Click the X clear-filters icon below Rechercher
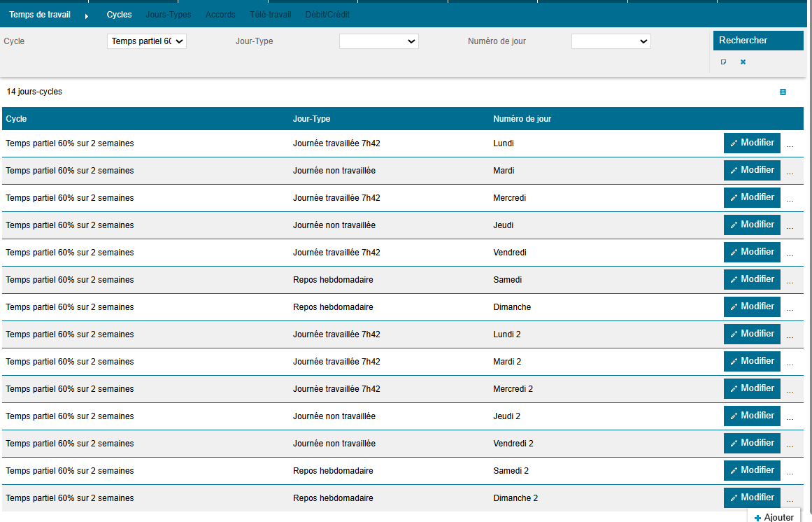The width and height of the screenshot is (812, 522). coord(743,62)
